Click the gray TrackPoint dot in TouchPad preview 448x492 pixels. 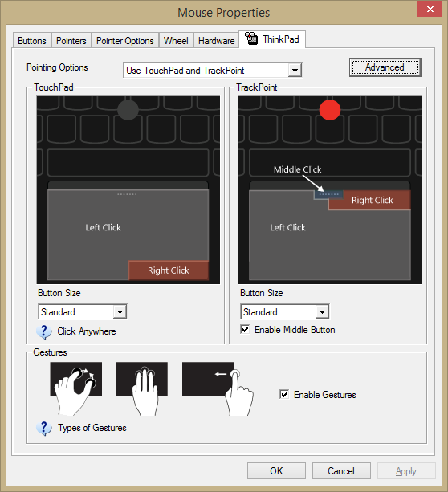[128, 110]
